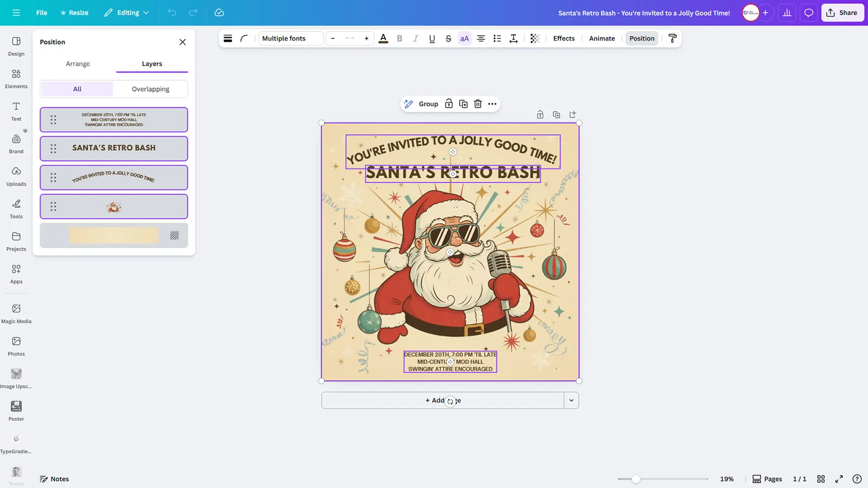Toggle underline text formatting
Image resolution: width=868 pixels, height=488 pixels.
432,38
